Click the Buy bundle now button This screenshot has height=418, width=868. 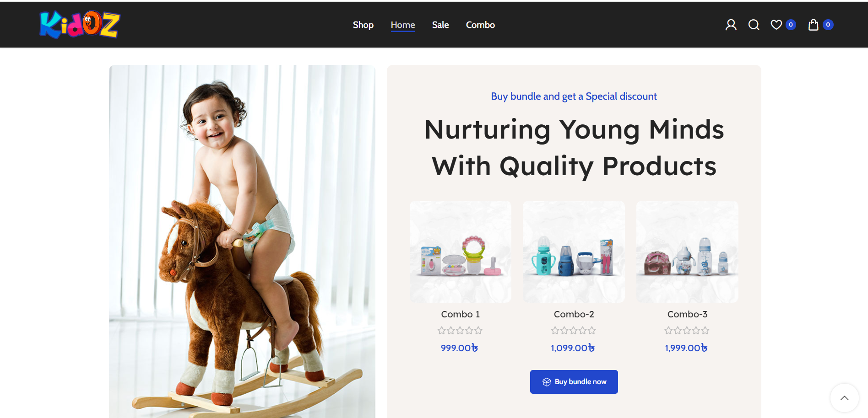point(574,382)
